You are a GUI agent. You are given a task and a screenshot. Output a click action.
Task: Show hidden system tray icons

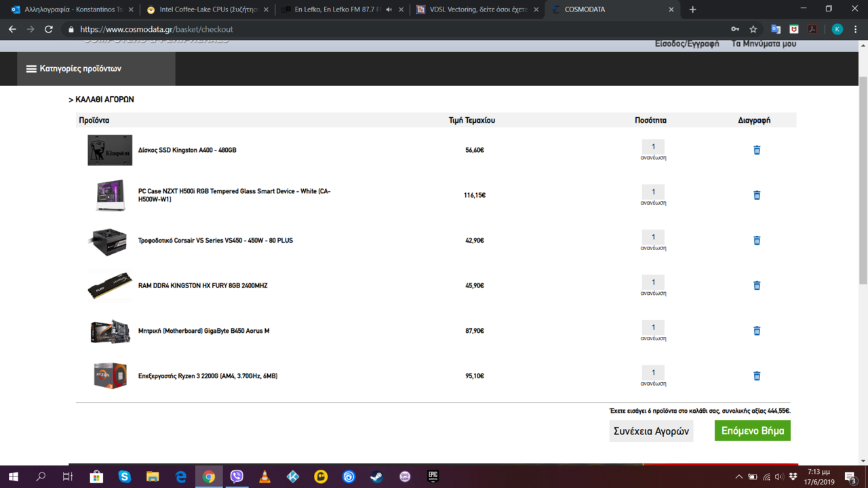pos(739,476)
